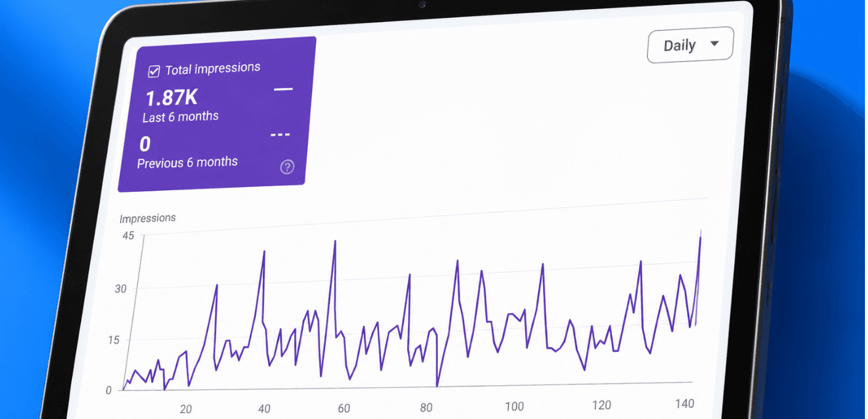
Task: Click the Previous 6 months label
Action: coord(187,162)
